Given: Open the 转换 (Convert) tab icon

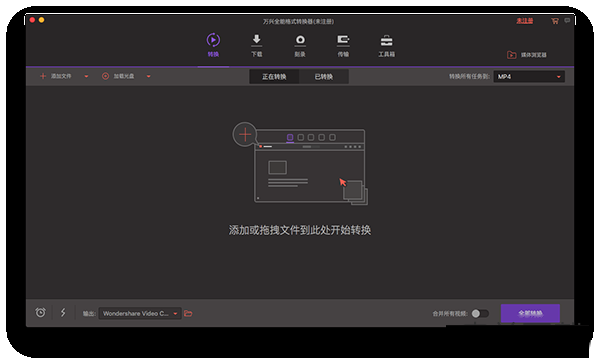Looking at the screenshot, I should (213, 40).
